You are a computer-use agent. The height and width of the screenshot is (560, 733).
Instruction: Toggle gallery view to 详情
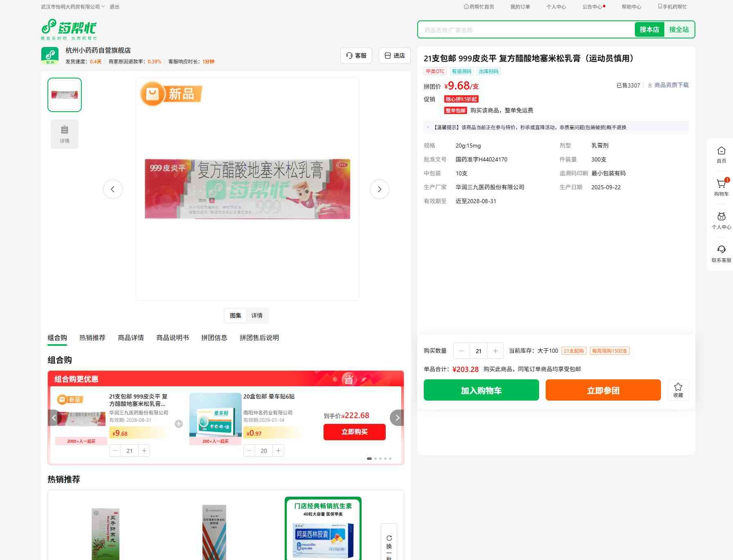click(x=257, y=316)
